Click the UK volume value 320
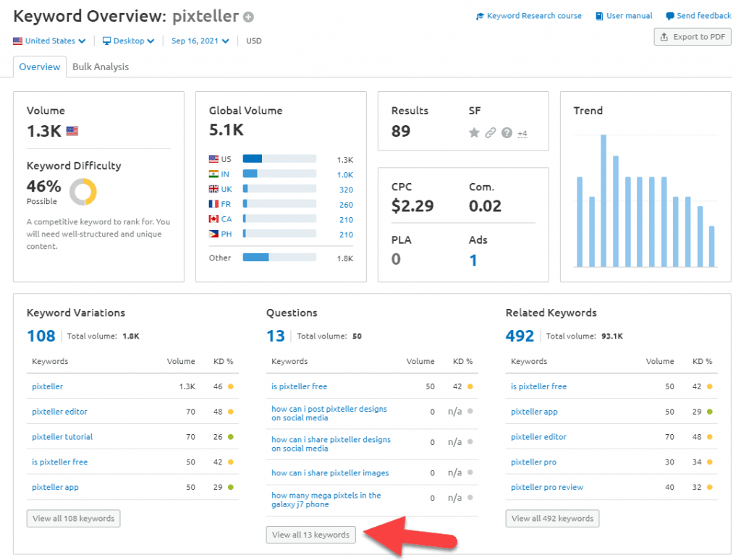 [x=346, y=190]
